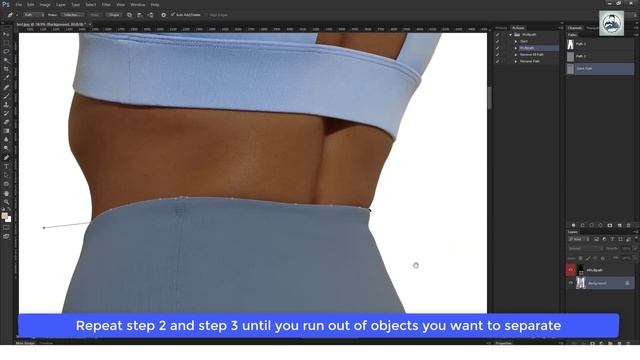
Task: Click the Shape button in options bar
Action: pyautogui.click(x=114, y=15)
